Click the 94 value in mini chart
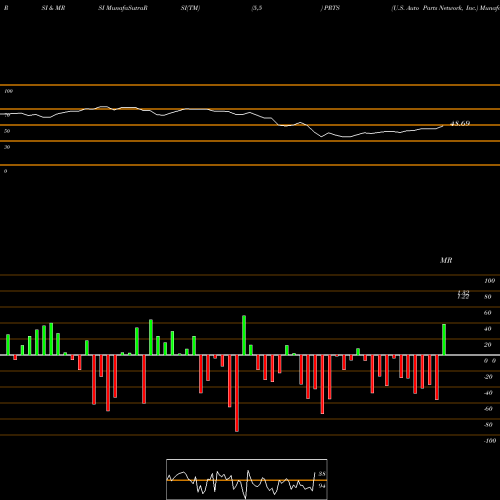Image resolution: width=500 pixels, height=500 pixels. tap(322, 486)
